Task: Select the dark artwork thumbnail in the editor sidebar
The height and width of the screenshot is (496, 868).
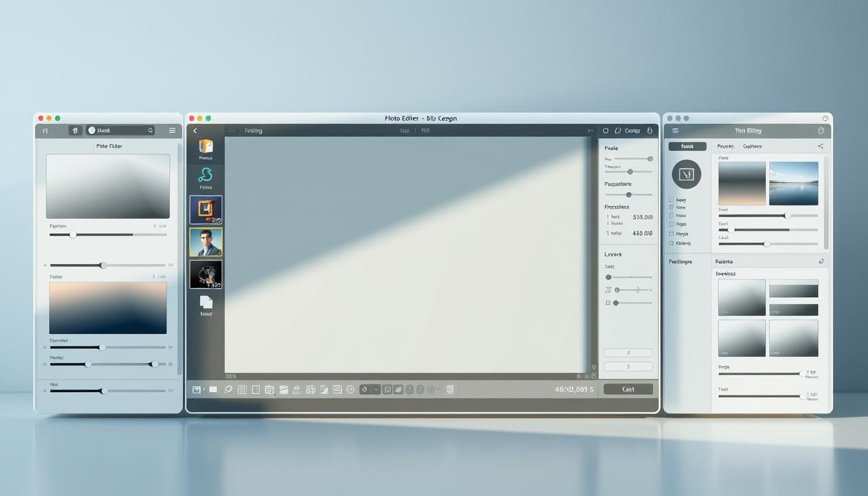Action: pos(206,274)
